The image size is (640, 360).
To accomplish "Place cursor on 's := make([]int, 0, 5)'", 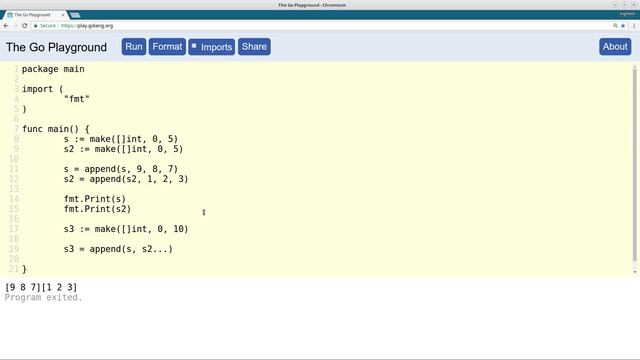I will tap(121, 139).
